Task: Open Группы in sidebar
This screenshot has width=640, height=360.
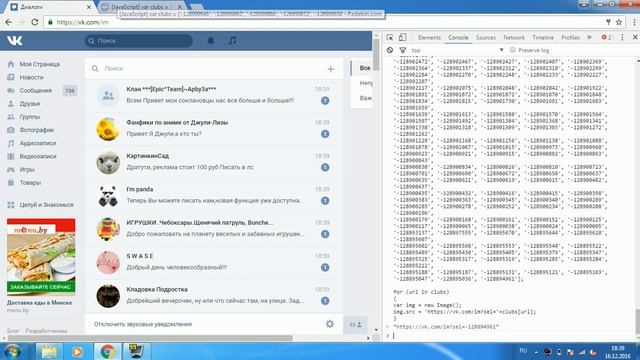Action: (x=30, y=117)
